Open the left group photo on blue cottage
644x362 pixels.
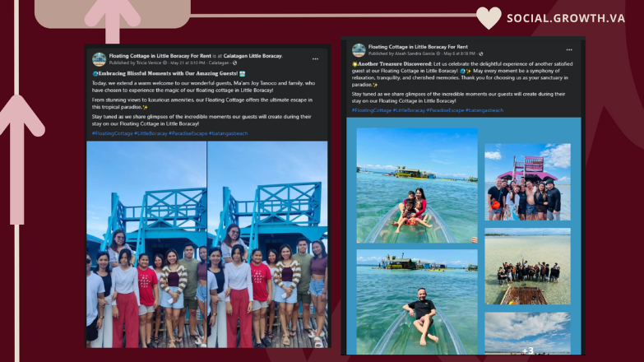(146, 244)
